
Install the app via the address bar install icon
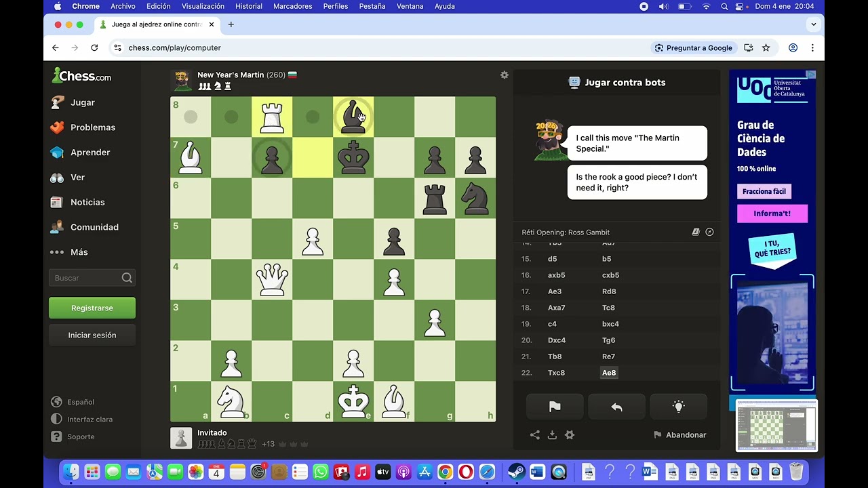(x=749, y=47)
